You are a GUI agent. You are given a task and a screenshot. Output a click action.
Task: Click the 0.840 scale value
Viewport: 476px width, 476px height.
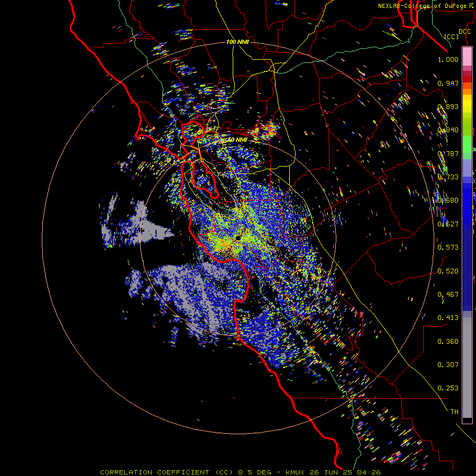[448, 130]
